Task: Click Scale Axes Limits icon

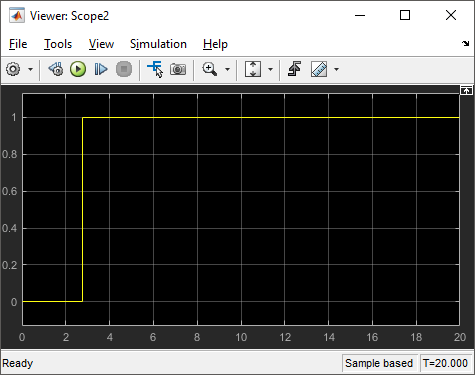Action: [253, 69]
